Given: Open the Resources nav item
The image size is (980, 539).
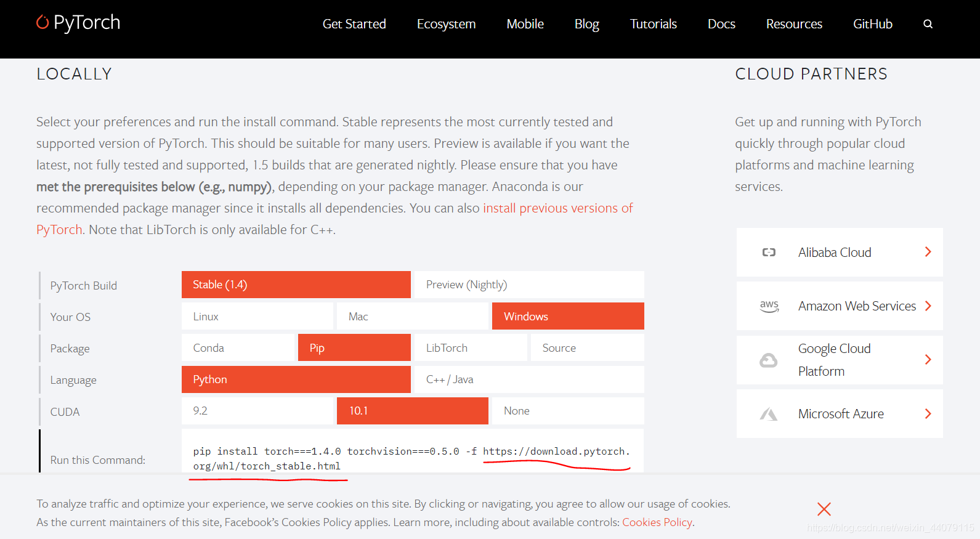Looking at the screenshot, I should [794, 24].
